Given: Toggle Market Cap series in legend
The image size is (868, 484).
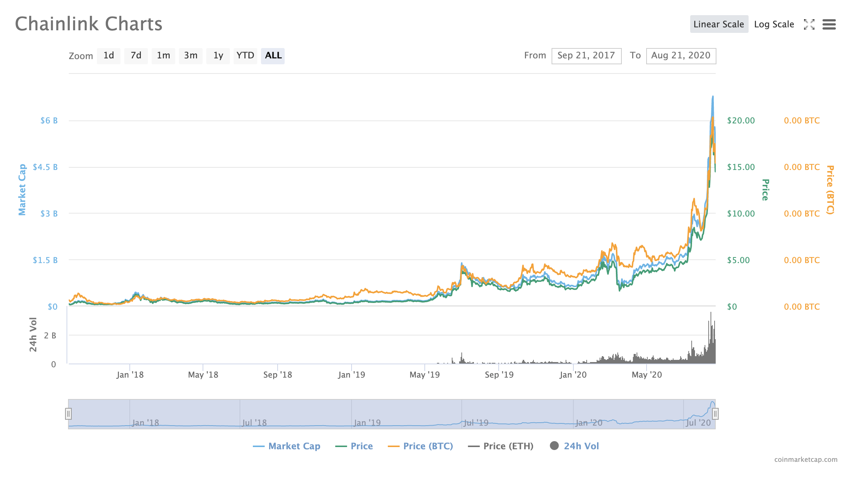Looking at the screenshot, I should (x=294, y=446).
